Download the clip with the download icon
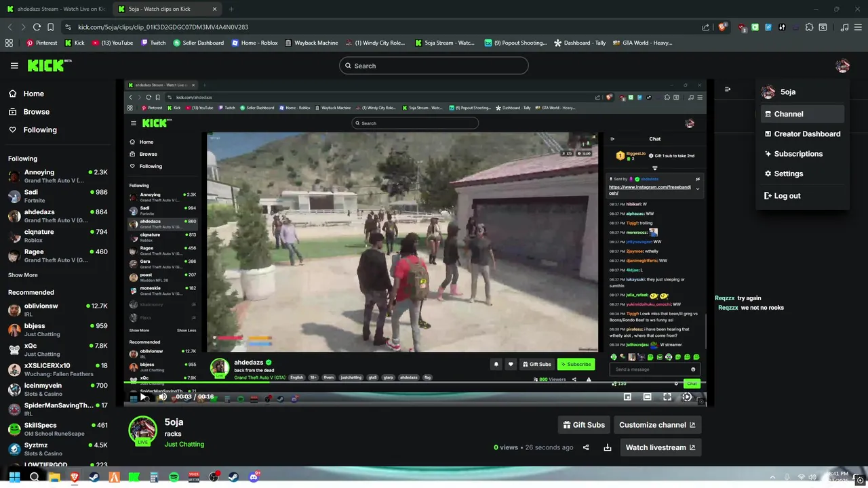Viewport: 868px width, 488px height. click(x=608, y=447)
